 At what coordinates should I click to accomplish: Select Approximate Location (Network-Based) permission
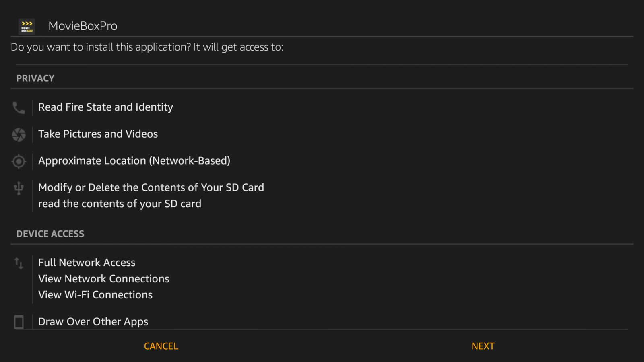[134, 161]
